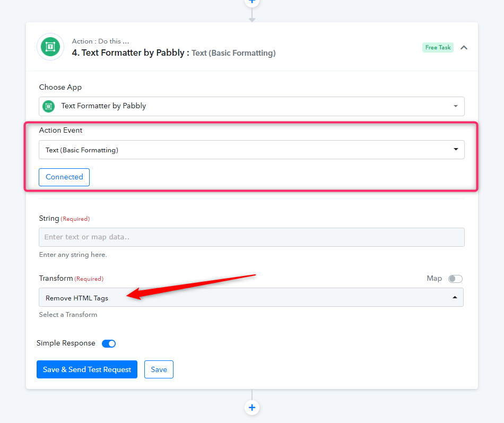
Task: Click the Connected button
Action: tap(64, 177)
